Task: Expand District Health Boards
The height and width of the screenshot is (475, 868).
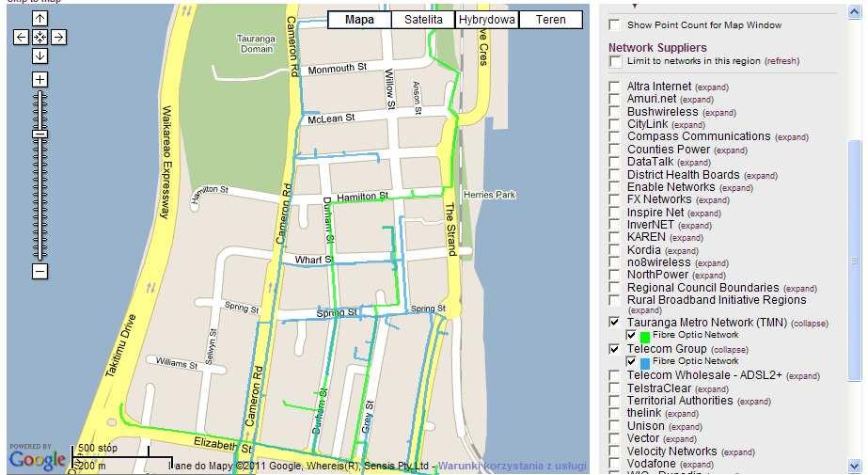Action: pos(761,176)
